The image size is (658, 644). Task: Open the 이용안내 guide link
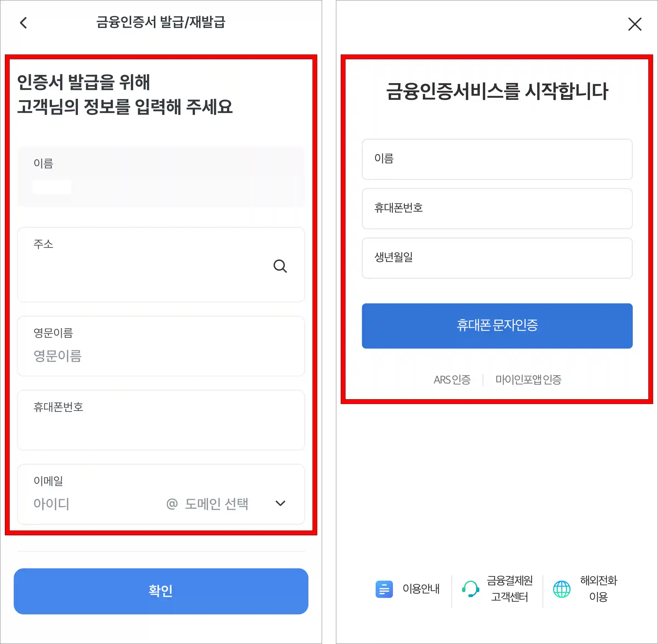tap(421, 589)
